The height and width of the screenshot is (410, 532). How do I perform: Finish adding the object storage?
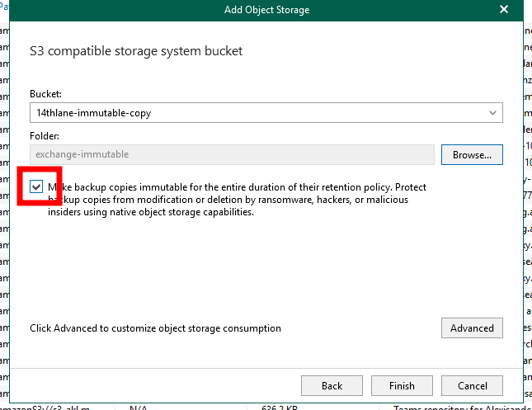point(402,385)
